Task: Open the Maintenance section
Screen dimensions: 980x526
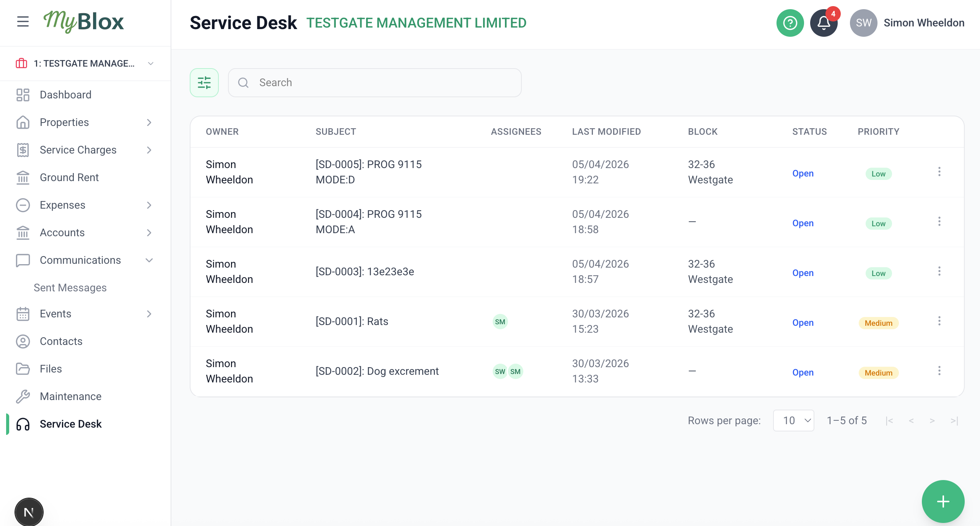Action: click(x=70, y=396)
